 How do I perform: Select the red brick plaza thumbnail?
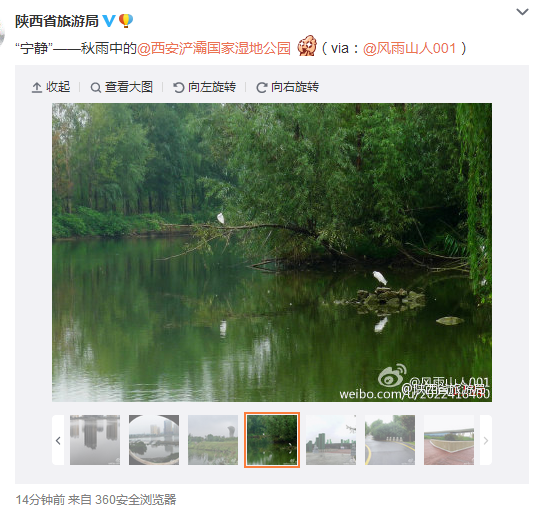point(449,440)
